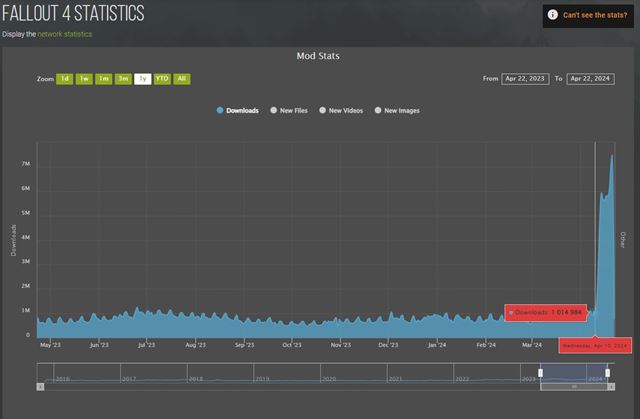Click the navigator's right range handle

(x=610, y=373)
